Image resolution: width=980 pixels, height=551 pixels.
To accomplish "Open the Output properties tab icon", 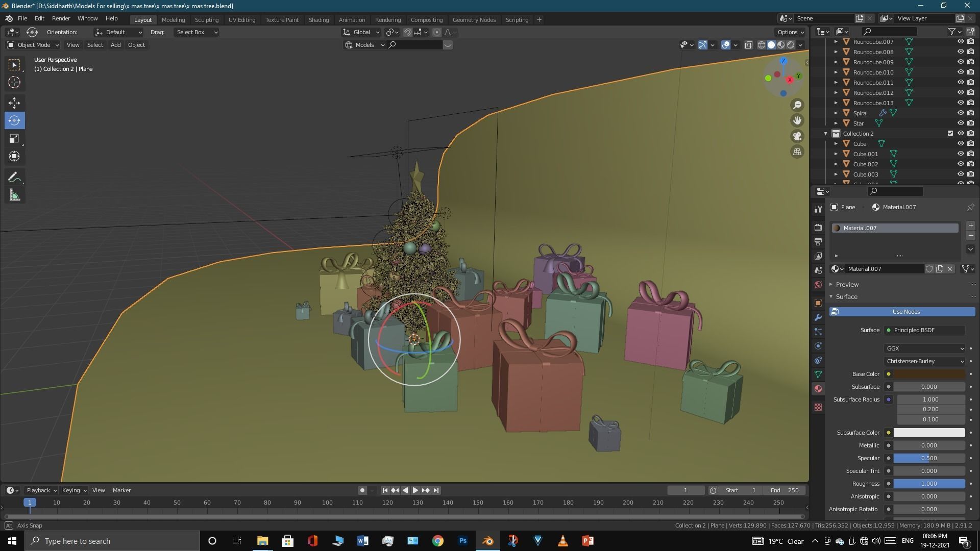I will click(x=818, y=241).
